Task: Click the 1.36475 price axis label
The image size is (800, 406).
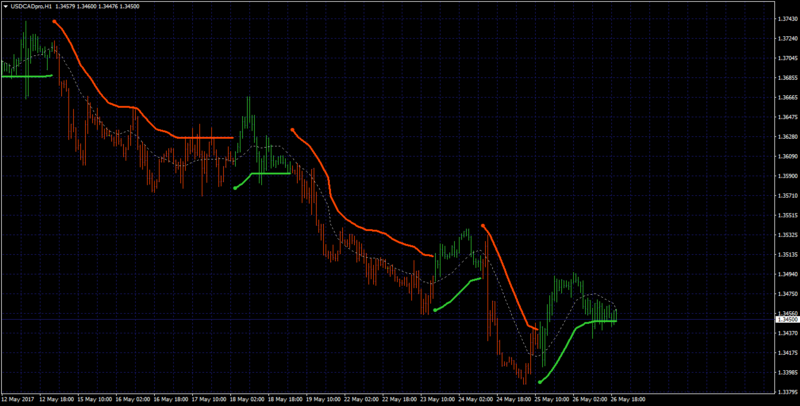Action: coord(786,117)
